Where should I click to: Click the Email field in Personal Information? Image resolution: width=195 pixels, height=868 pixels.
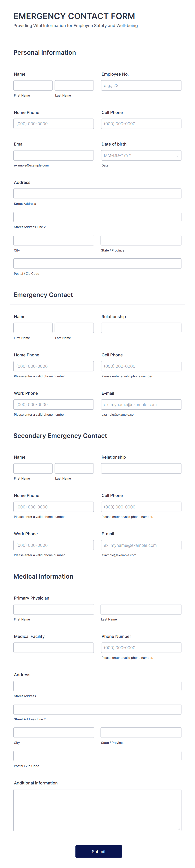[x=54, y=155]
